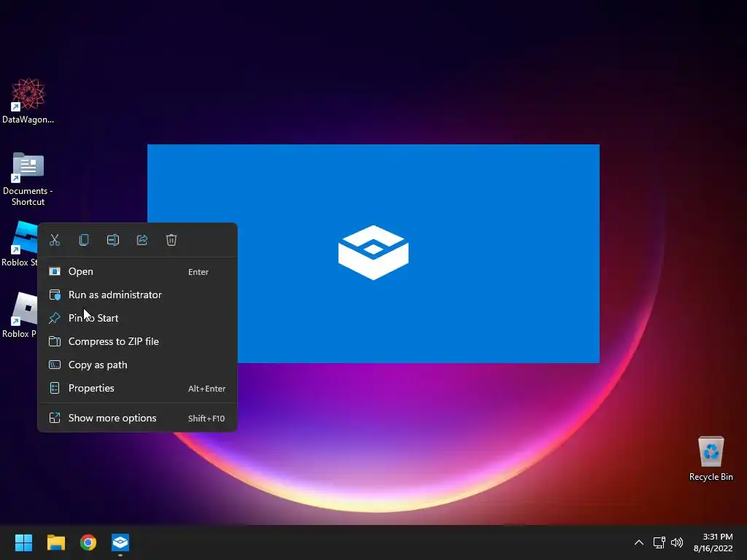Choose Compress to ZIP file

point(137,341)
